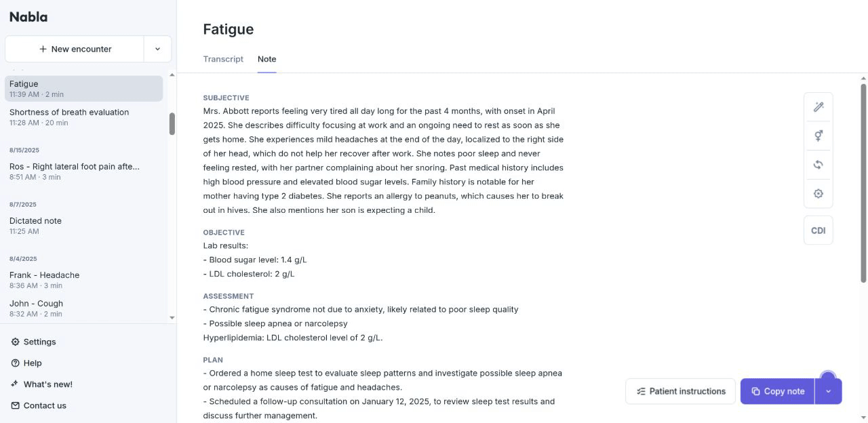Open note settings gear in right toolbar

tap(818, 194)
